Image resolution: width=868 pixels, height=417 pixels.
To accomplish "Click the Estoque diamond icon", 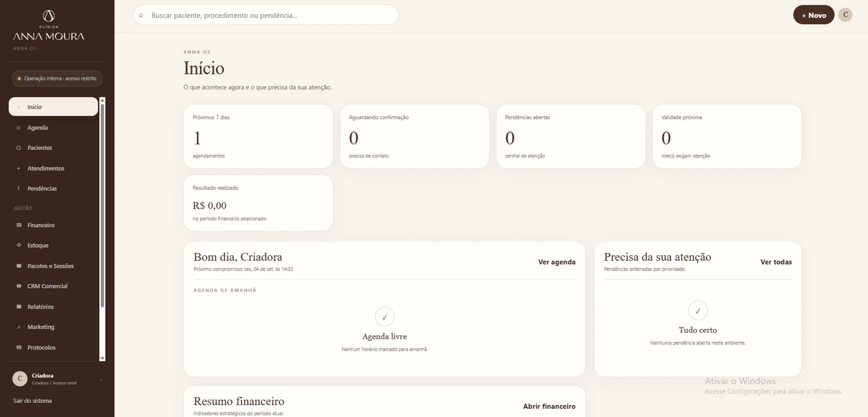I will (18, 245).
